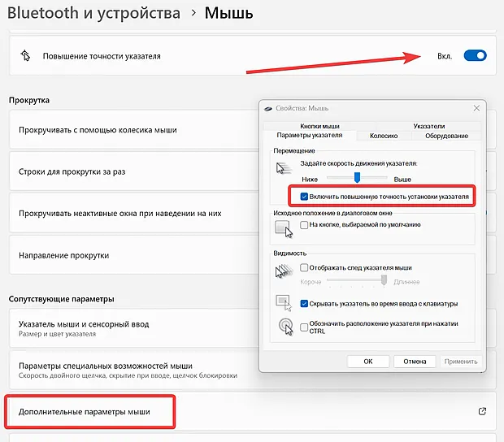The width and height of the screenshot is (504, 442).
Task: Click the pointer precision cursor icon
Action: [x=25, y=55]
